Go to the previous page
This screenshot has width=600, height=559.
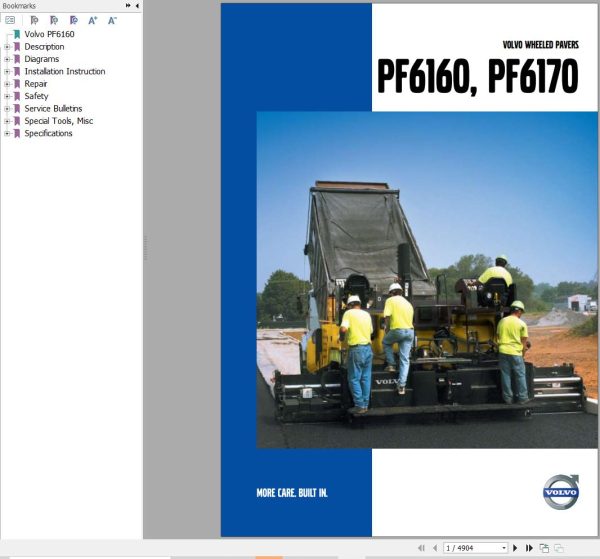click(x=435, y=548)
